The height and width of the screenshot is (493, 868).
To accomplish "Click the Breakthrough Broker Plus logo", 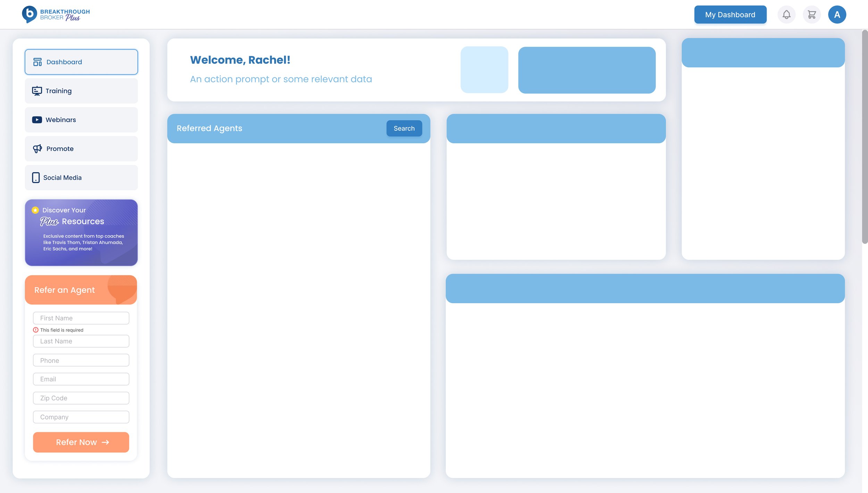I will pyautogui.click(x=56, y=15).
